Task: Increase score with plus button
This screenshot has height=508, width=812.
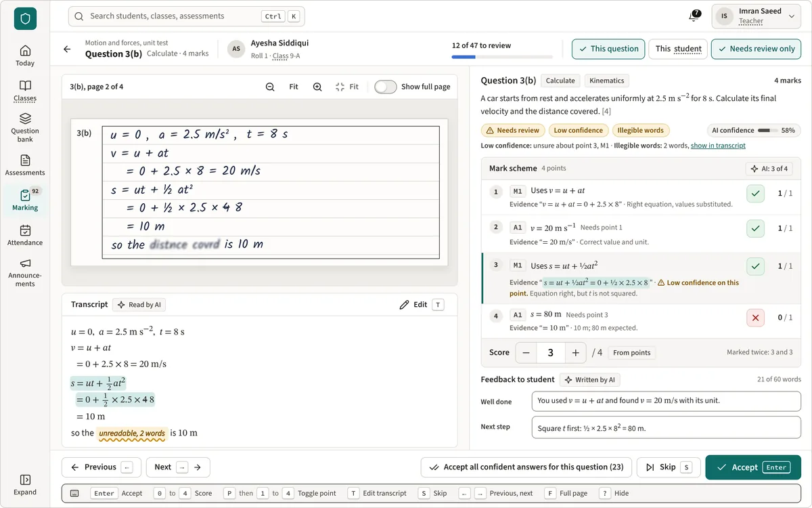Action: (575, 352)
